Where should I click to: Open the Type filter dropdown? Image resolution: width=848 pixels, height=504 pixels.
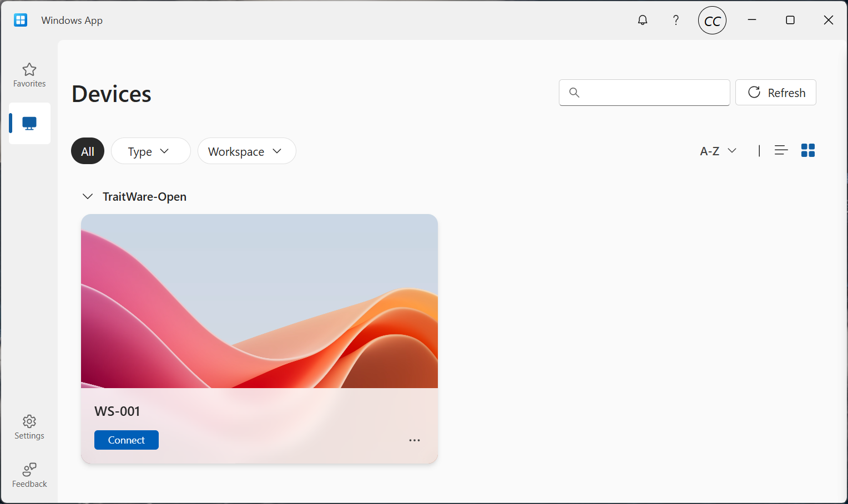pos(151,151)
